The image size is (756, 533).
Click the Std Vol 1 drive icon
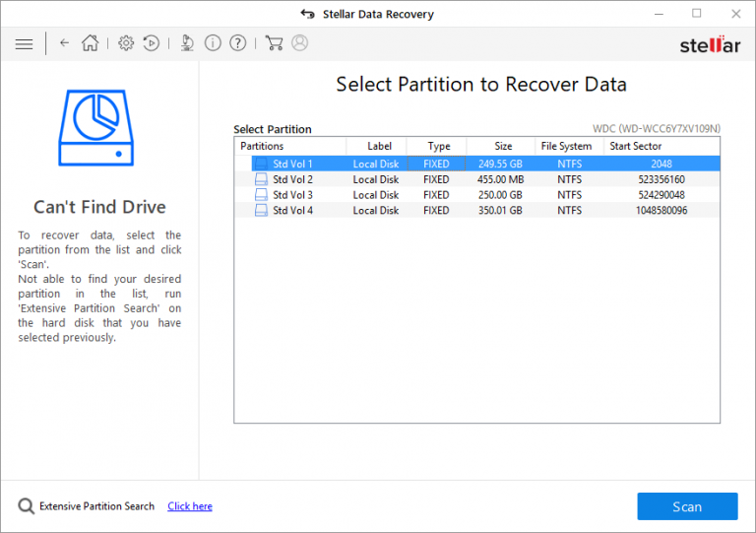click(261, 164)
